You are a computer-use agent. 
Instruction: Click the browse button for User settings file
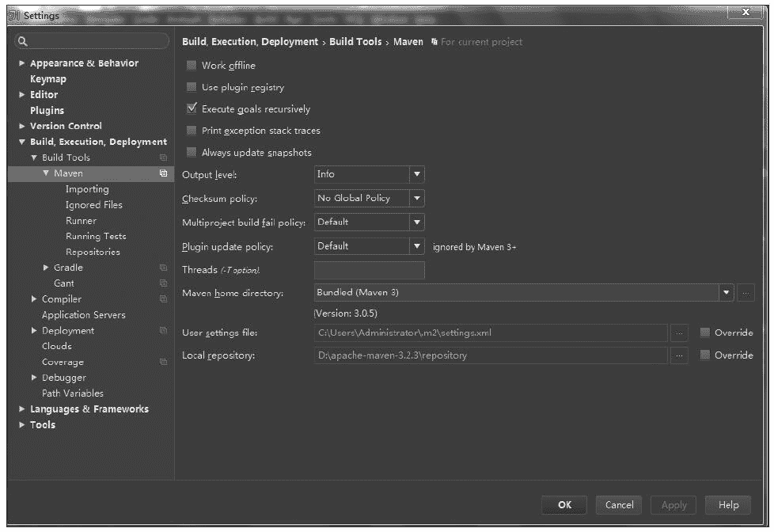coord(679,333)
